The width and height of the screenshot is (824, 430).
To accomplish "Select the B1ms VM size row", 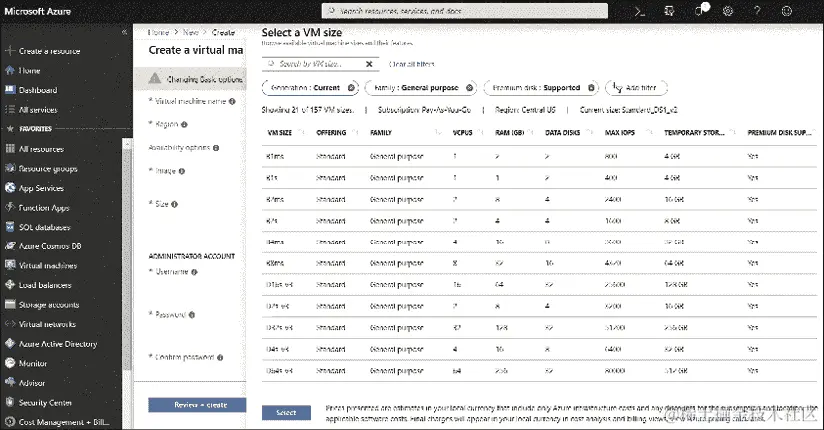I will (x=539, y=156).
